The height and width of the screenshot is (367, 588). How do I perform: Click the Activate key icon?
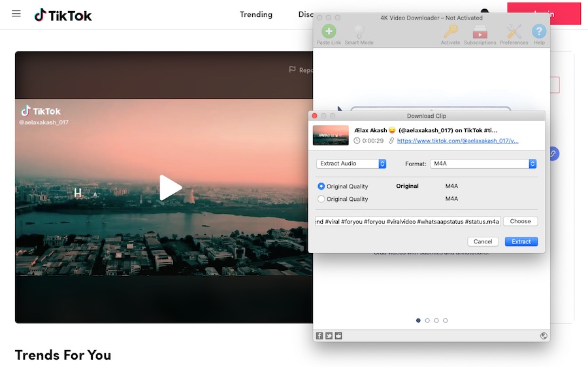(x=450, y=31)
